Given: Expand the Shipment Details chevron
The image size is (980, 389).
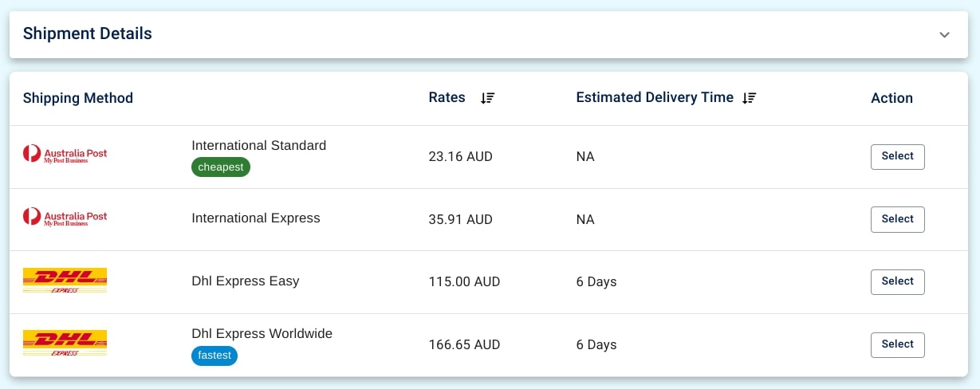Looking at the screenshot, I should coord(944,34).
